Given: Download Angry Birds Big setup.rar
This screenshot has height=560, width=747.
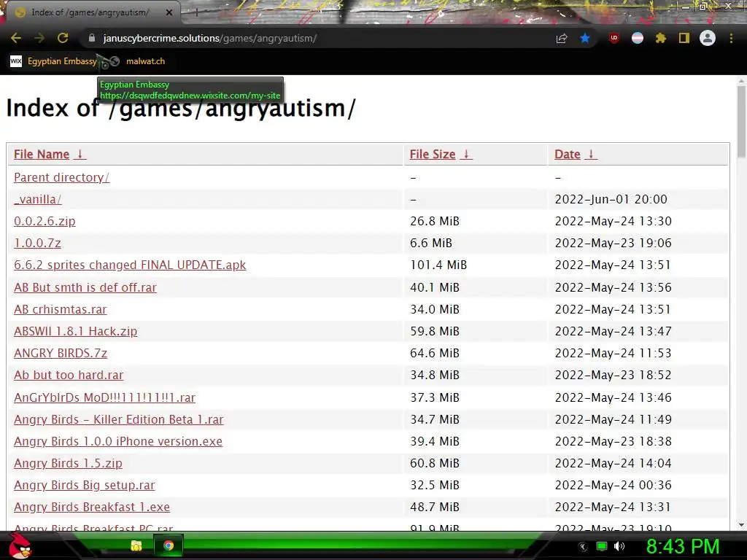Looking at the screenshot, I should coord(85,485).
